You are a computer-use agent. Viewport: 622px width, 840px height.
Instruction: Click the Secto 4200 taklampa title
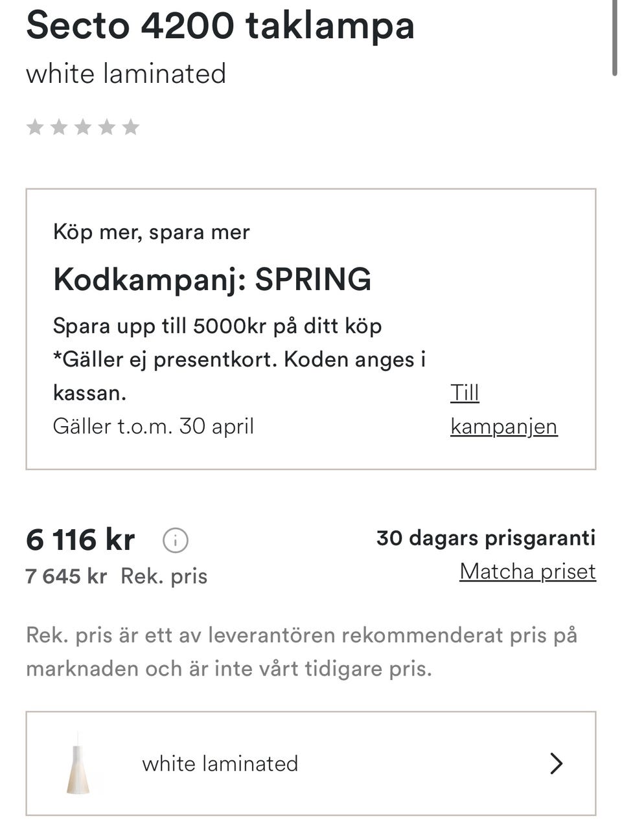coord(220,26)
